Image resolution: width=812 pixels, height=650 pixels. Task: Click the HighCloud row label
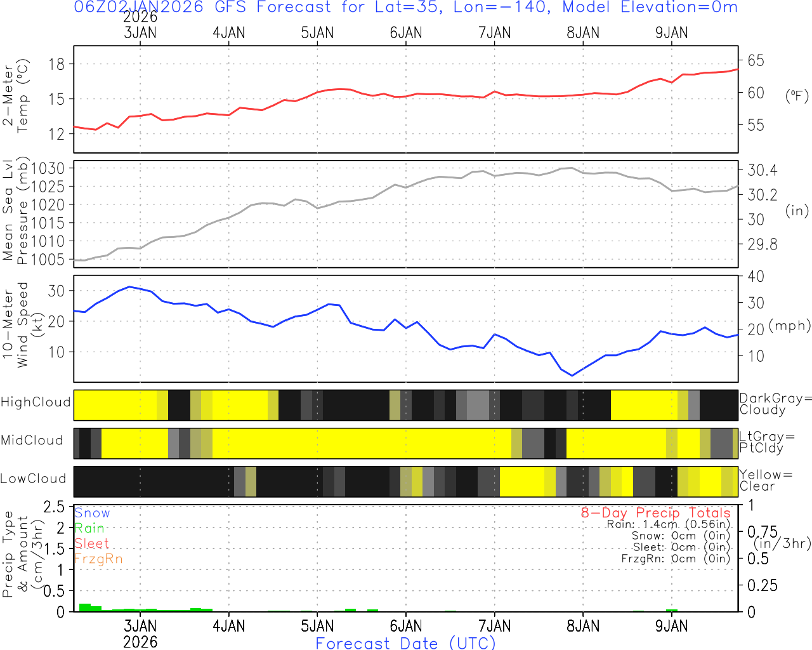36,402
